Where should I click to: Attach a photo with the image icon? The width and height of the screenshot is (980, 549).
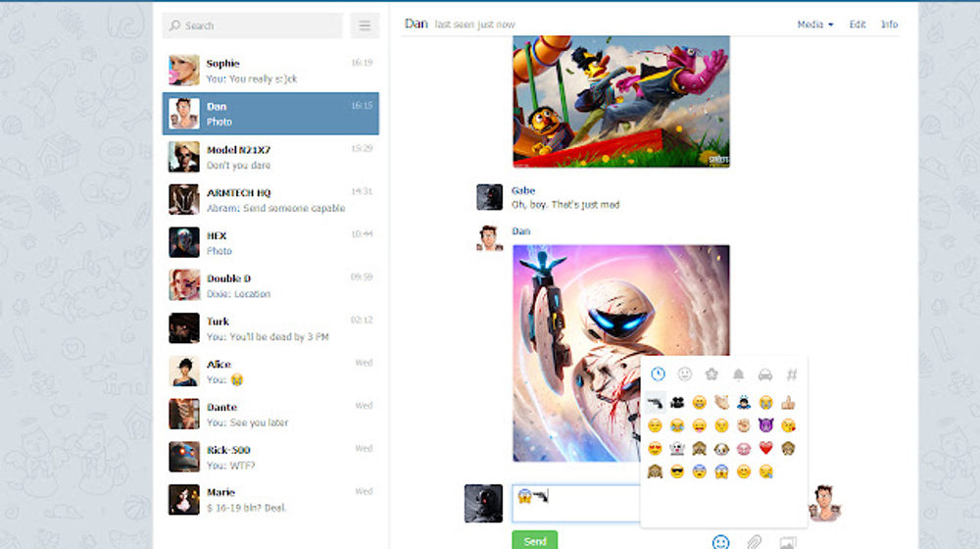(788, 542)
